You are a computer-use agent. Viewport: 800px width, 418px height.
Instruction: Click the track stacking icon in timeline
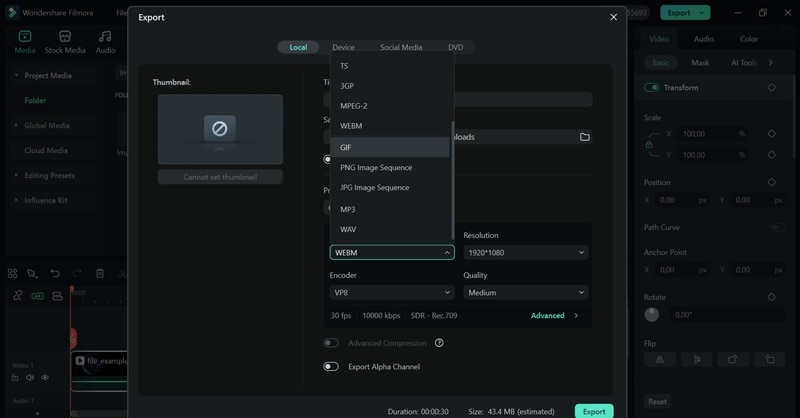click(x=57, y=296)
